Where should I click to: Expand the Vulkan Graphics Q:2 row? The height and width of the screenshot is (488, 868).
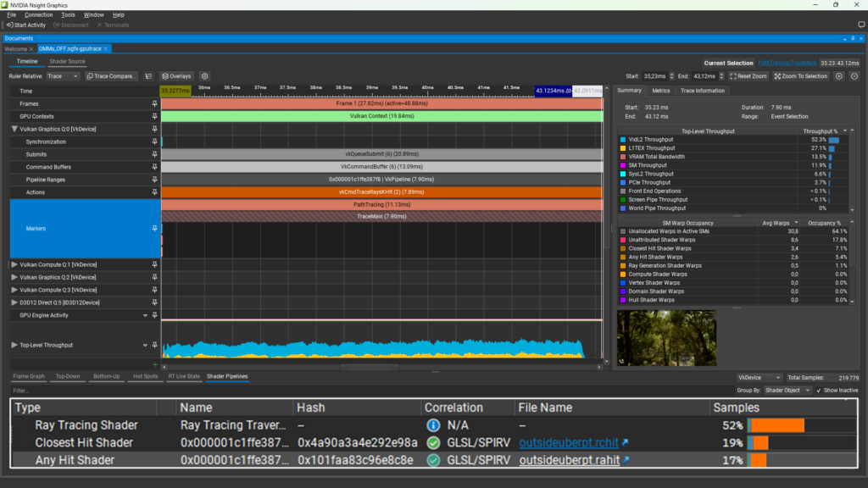14,277
